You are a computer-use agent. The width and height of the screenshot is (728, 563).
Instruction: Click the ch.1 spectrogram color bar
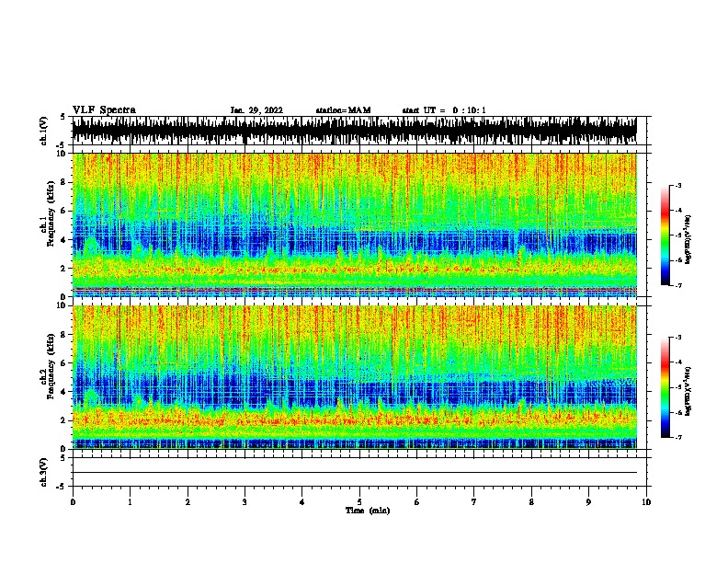665,236
